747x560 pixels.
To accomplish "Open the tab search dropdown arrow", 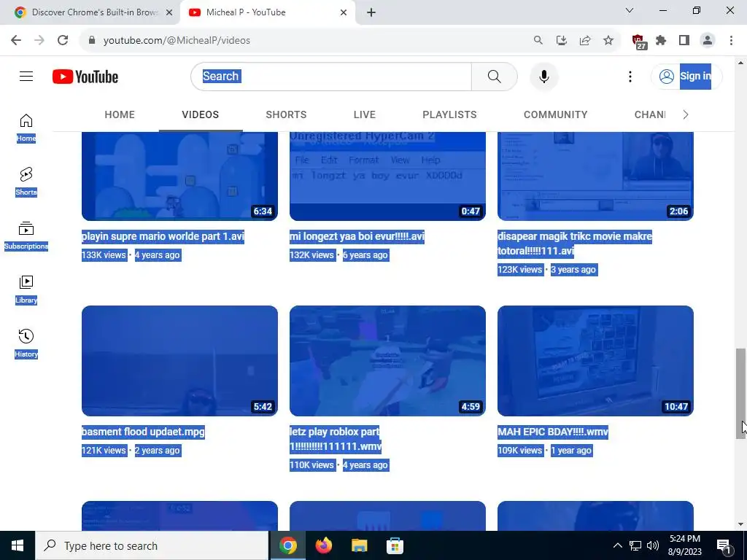I will click(630, 10).
